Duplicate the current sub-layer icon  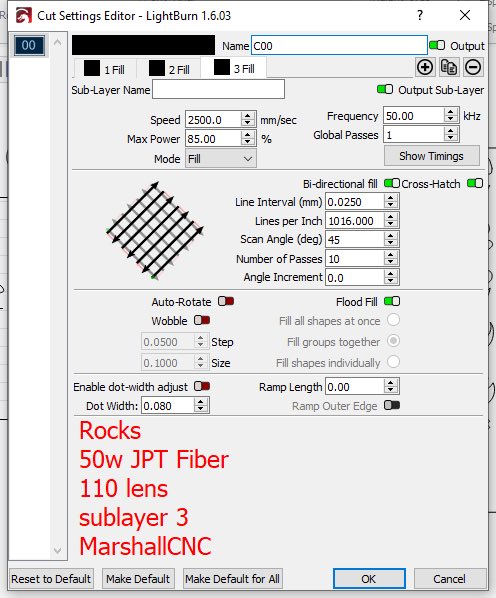point(449,68)
